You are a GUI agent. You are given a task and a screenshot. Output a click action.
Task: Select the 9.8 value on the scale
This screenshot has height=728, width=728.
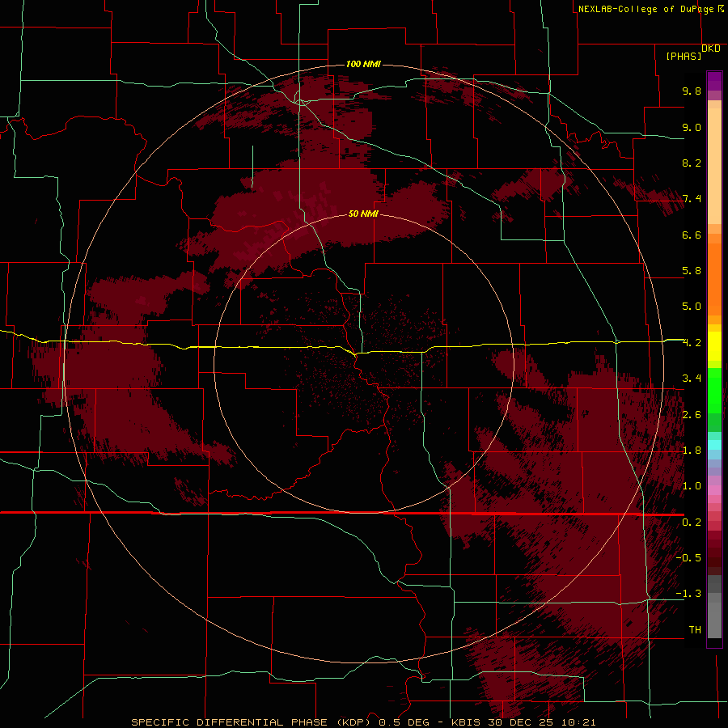tap(692, 91)
